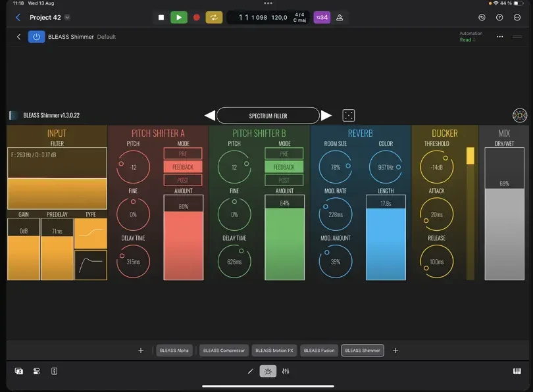Adjust the DRY/WET 69% mix slider

point(505,214)
